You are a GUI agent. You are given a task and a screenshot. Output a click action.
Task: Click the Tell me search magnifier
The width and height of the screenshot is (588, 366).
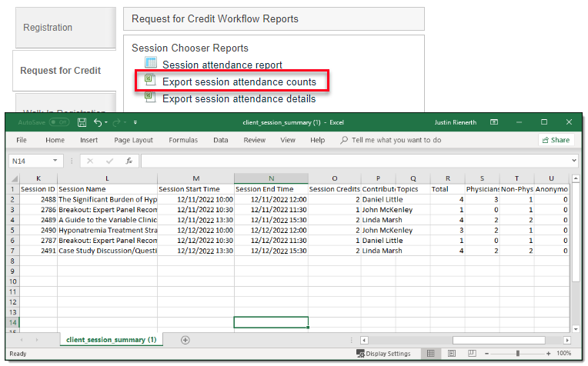[x=344, y=140]
